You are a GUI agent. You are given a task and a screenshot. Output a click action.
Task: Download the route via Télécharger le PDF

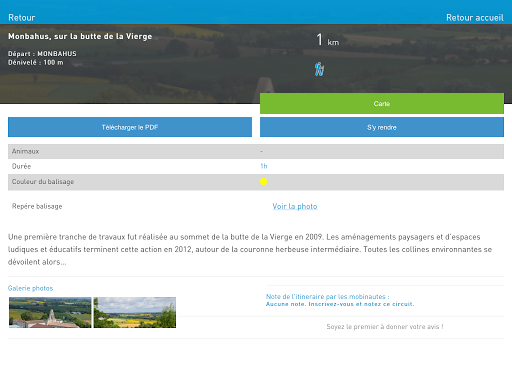click(130, 127)
